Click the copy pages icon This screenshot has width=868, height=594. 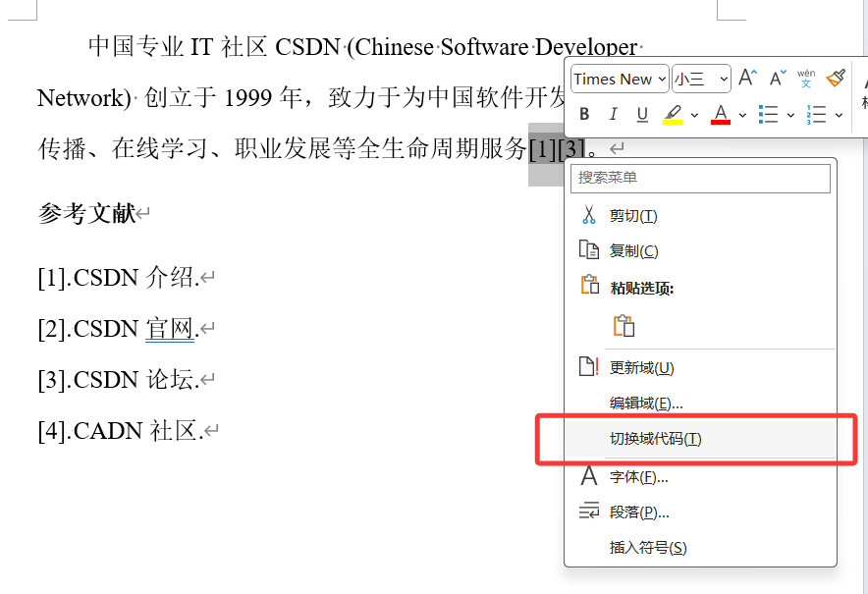[x=588, y=249]
